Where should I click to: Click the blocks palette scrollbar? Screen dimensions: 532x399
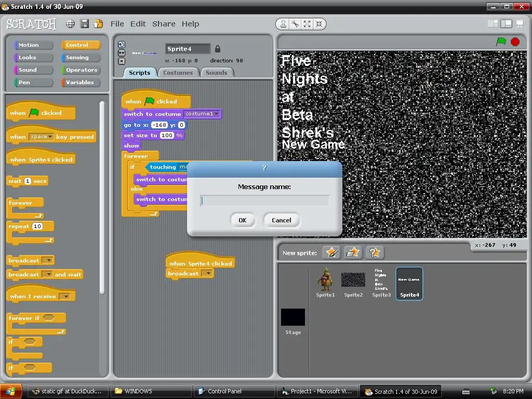point(102,197)
